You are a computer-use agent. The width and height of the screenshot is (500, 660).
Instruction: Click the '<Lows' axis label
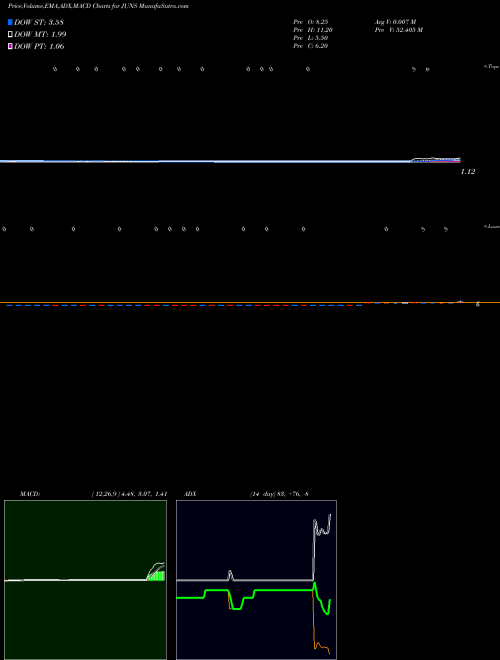click(x=491, y=226)
